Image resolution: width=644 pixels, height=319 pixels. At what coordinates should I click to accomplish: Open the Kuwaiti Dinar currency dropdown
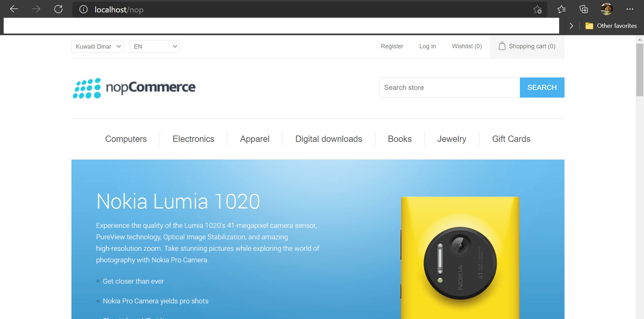point(97,47)
